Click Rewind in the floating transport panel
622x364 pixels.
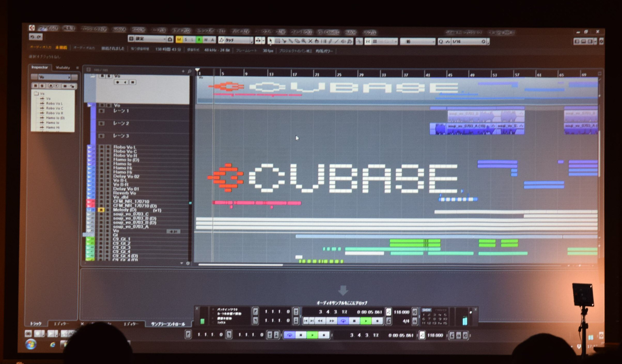[x=320, y=321]
